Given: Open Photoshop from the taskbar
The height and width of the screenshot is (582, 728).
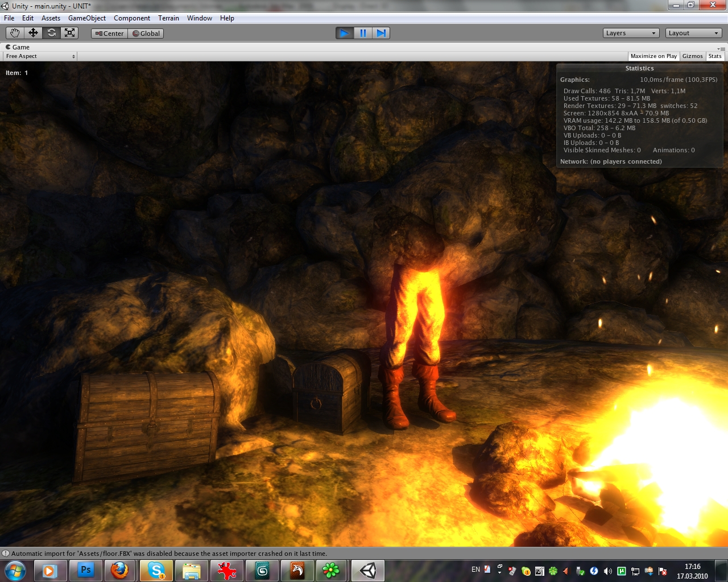Looking at the screenshot, I should pos(86,570).
